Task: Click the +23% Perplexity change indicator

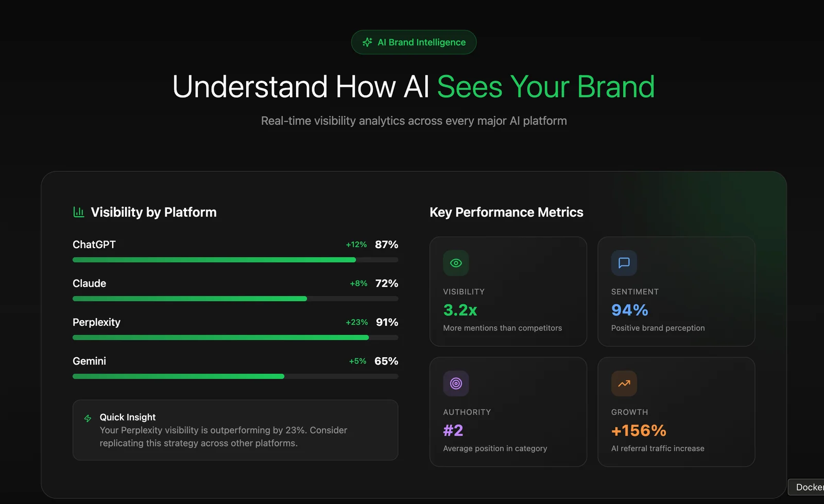Action: (x=356, y=322)
